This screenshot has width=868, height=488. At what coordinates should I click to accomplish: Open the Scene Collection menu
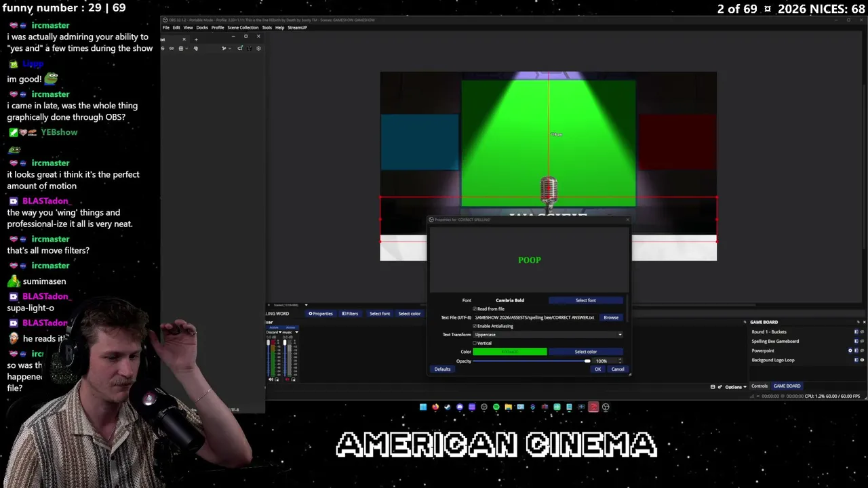pos(243,28)
